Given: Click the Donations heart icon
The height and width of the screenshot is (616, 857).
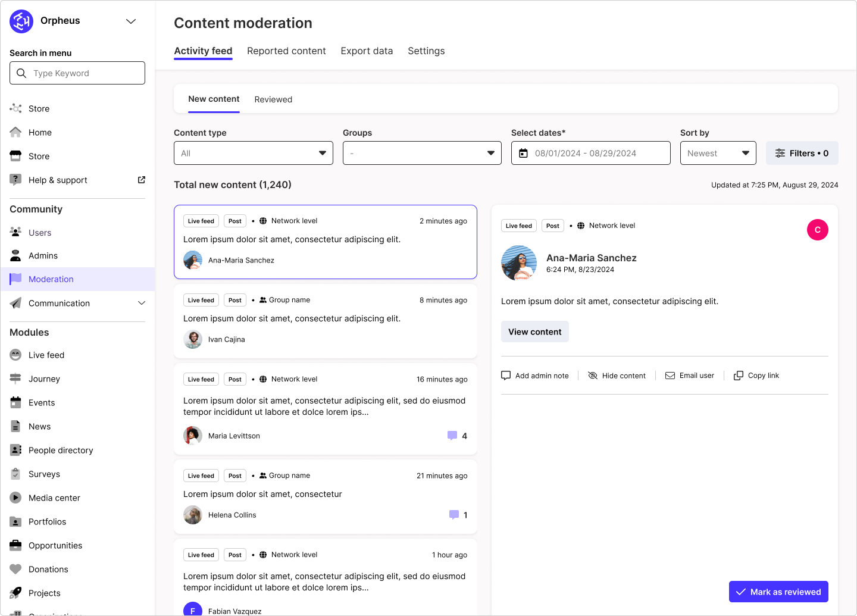Looking at the screenshot, I should click(x=15, y=569).
